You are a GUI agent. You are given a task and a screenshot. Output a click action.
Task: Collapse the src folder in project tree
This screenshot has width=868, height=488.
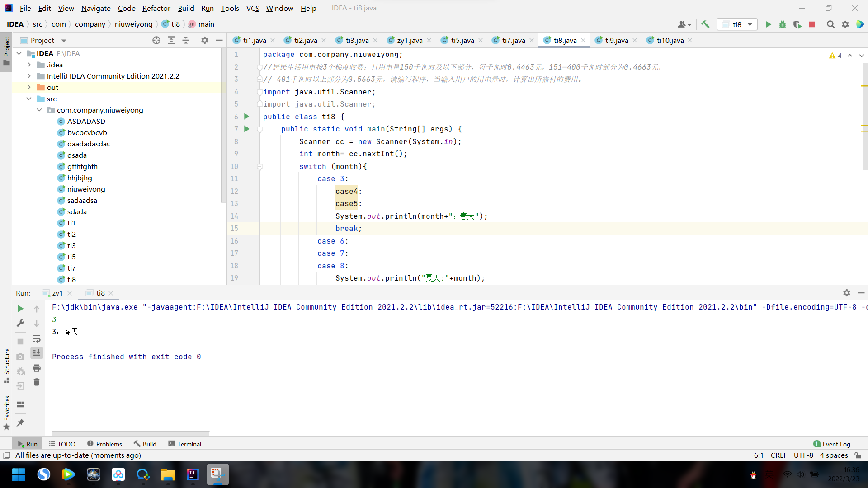coord(29,99)
